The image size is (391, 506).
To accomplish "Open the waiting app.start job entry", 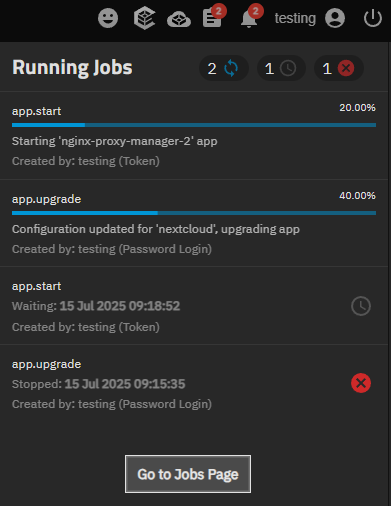I will click(194, 306).
